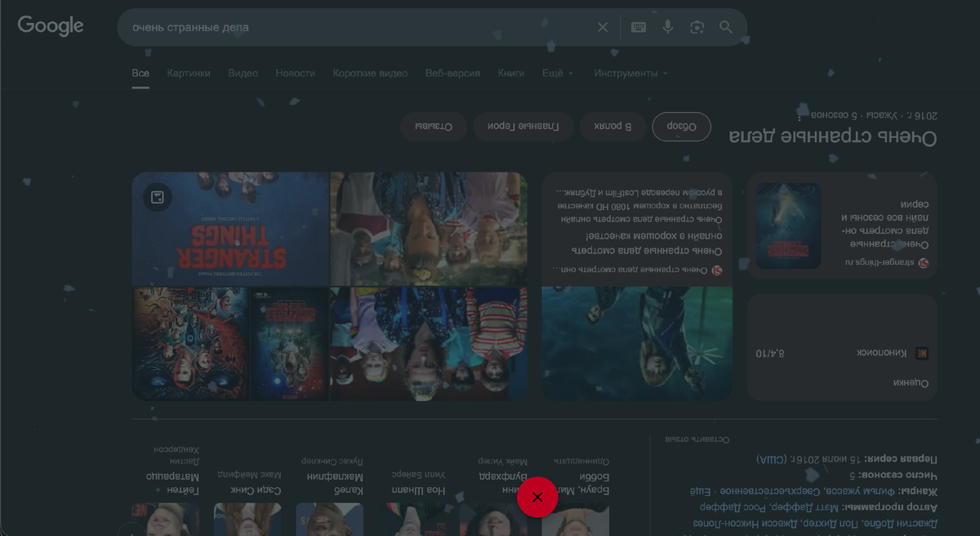Expand the Ещё dropdown in the search tabs
This screenshot has height=536, width=980.
pyautogui.click(x=558, y=73)
